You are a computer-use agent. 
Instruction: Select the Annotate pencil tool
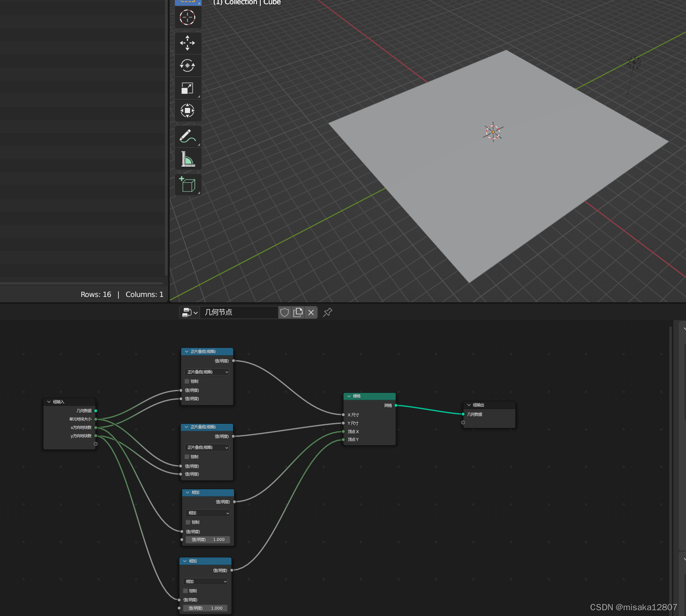(x=187, y=136)
